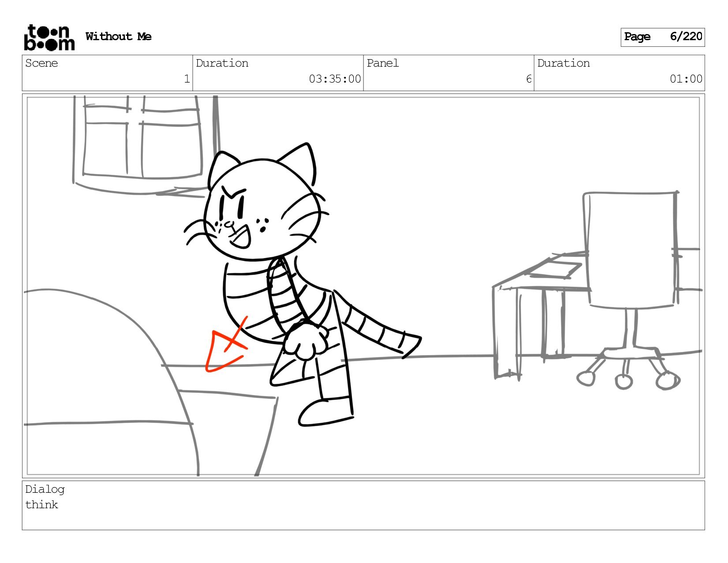Click the Page 6/220 indicator
This screenshot has height=563, width=728.
663,37
